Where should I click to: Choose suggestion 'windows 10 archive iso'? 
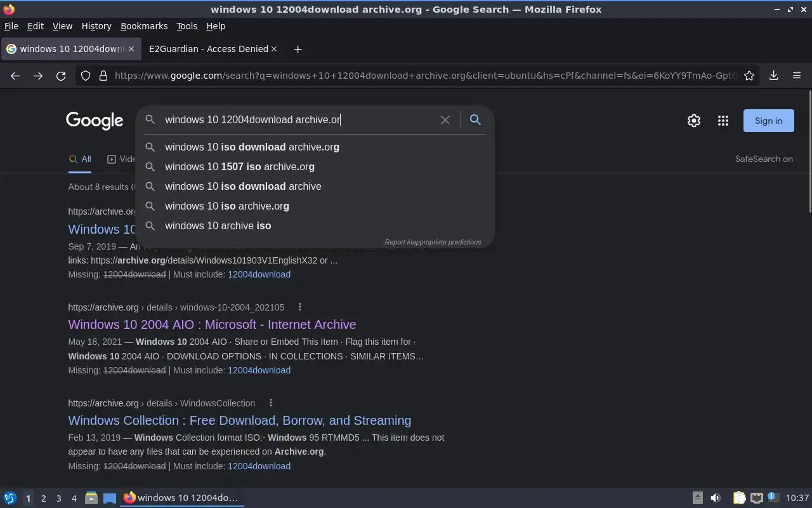315,225
